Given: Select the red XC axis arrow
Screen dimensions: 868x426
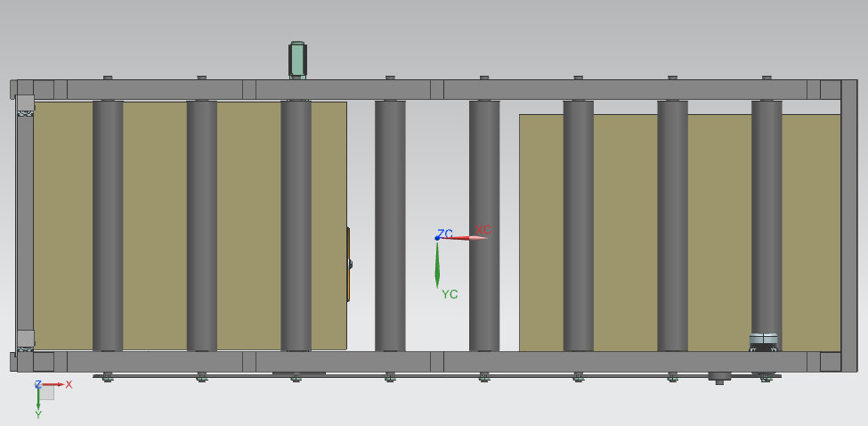Looking at the screenshot, I should coord(465,238).
